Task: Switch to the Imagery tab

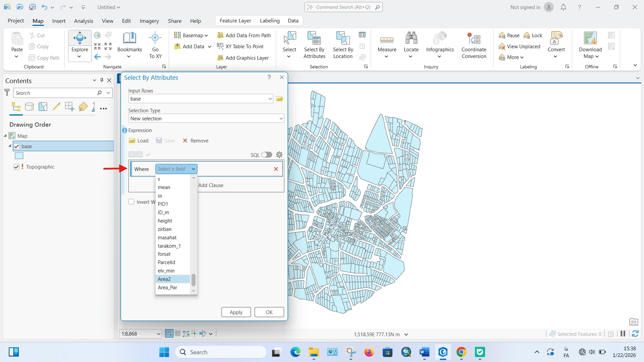Action: click(x=149, y=21)
